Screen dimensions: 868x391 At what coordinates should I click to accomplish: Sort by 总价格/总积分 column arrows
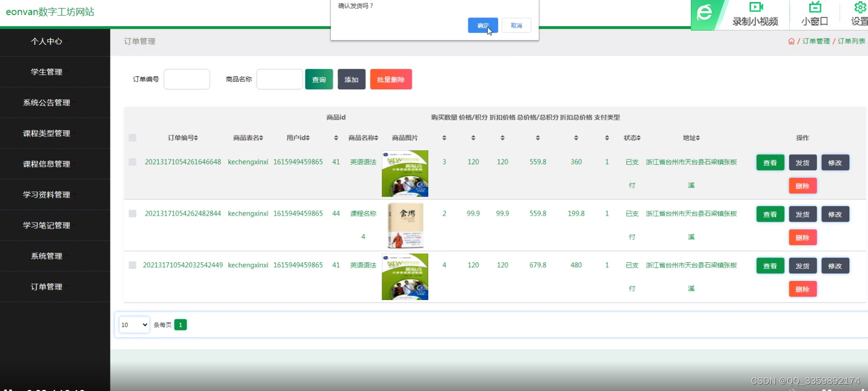(x=538, y=138)
